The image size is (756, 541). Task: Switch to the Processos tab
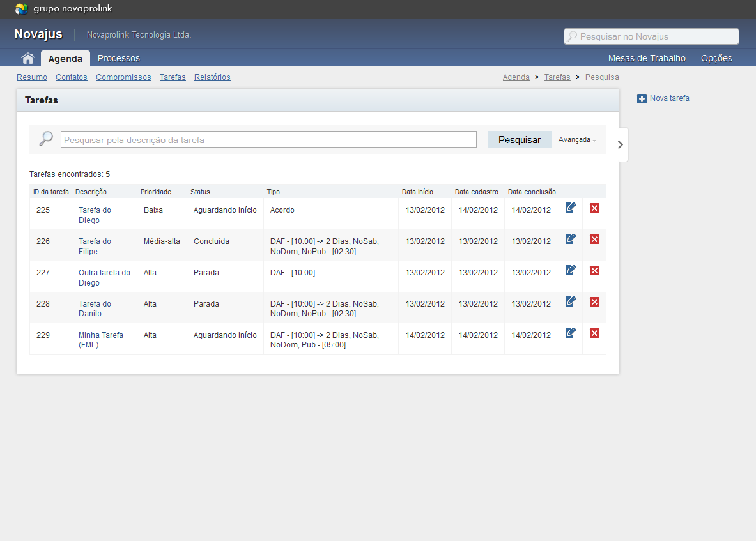tap(118, 58)
